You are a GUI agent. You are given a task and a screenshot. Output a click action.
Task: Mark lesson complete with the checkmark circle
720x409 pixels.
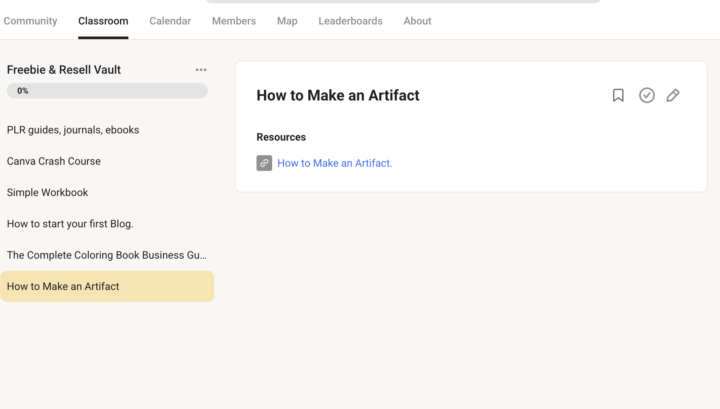(x=647, y=95)
